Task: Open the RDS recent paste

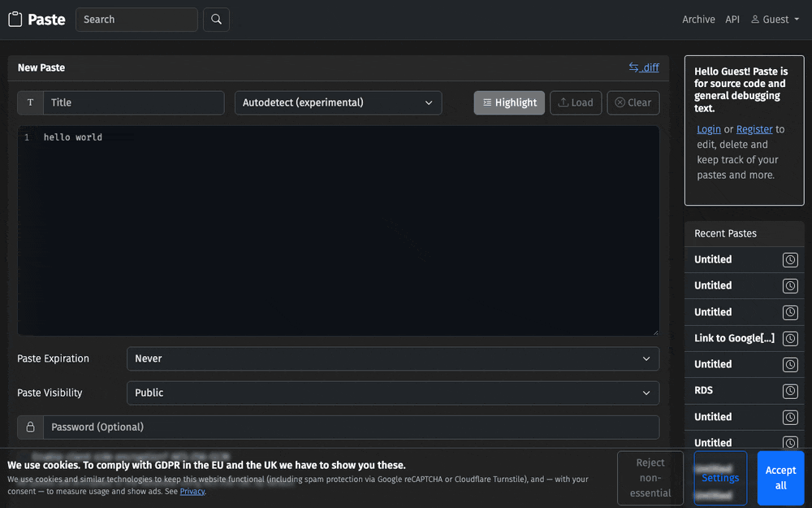Action: point(703,390)
